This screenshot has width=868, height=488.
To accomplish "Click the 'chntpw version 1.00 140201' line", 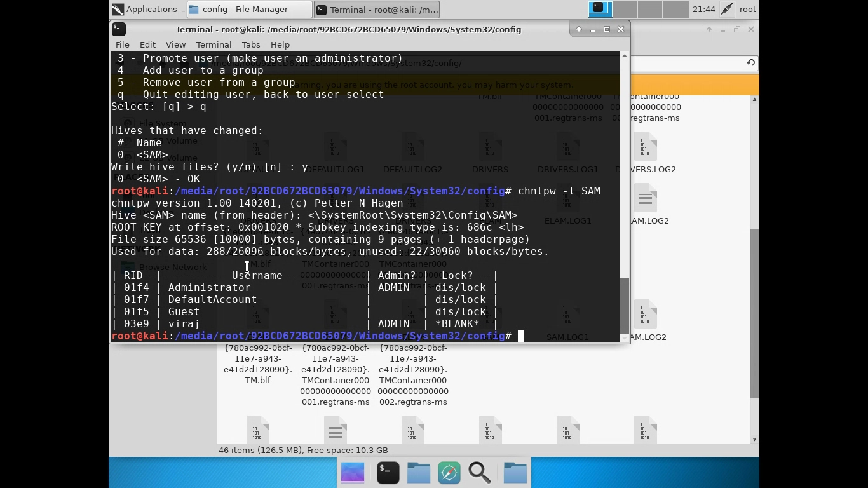I will [x=257, y=203].
